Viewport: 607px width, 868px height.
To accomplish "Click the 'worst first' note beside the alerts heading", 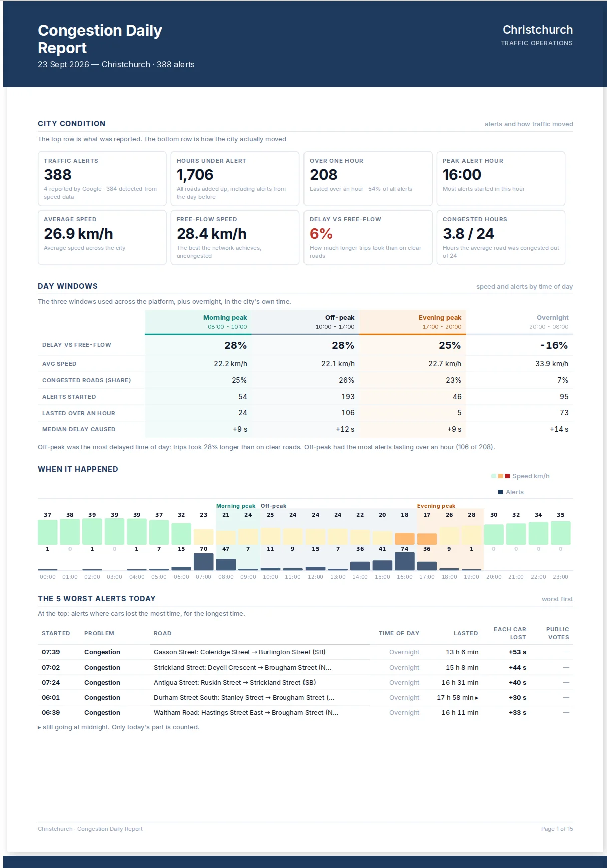I will click(557, 599).
